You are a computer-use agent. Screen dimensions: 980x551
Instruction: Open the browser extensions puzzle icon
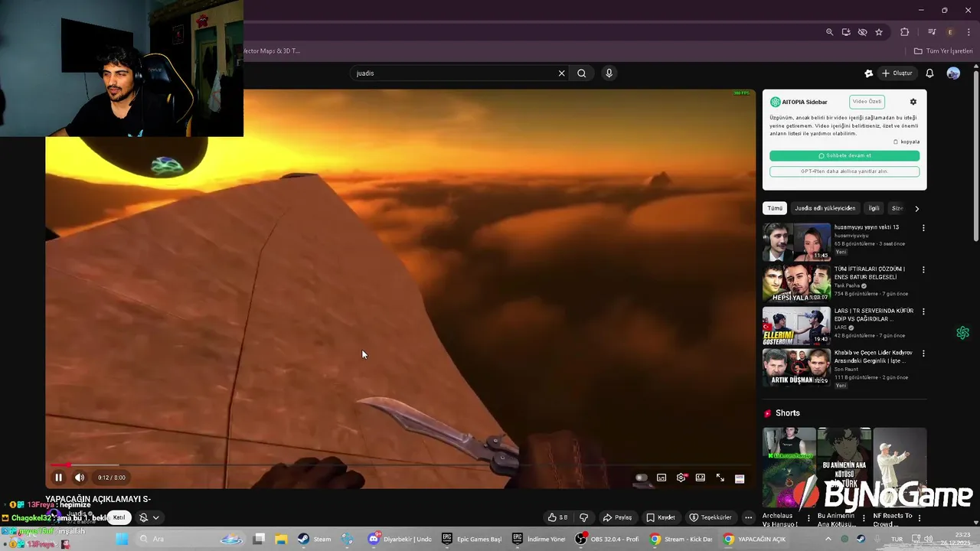pyautogui.click(x=905, y=32)
